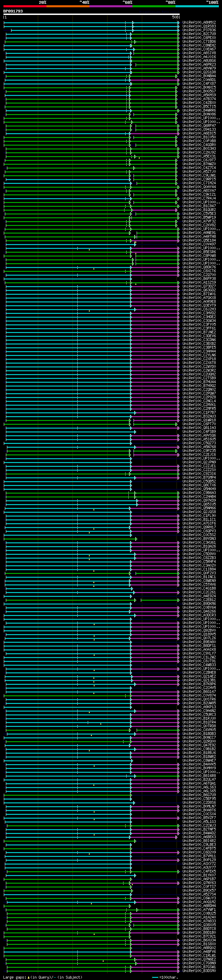Open hit UniRef100_Q8CTX6
222x980 pixels.
coord(199,485)
